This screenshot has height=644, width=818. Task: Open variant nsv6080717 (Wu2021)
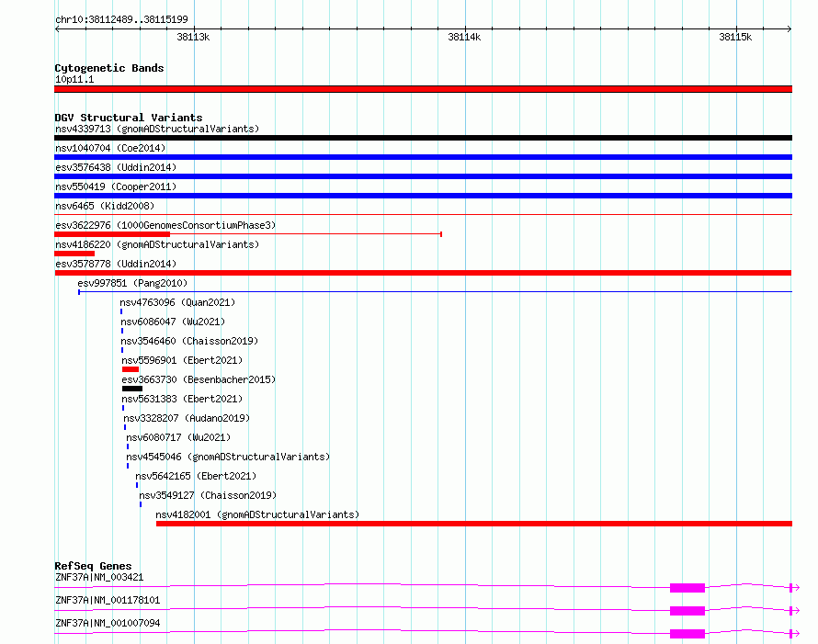pos(178,437)
